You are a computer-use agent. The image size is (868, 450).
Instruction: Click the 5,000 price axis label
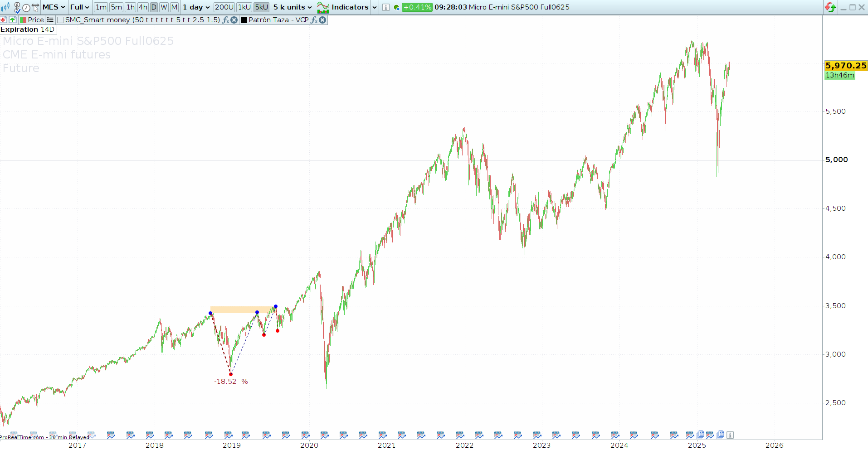[x=836, y=160]
